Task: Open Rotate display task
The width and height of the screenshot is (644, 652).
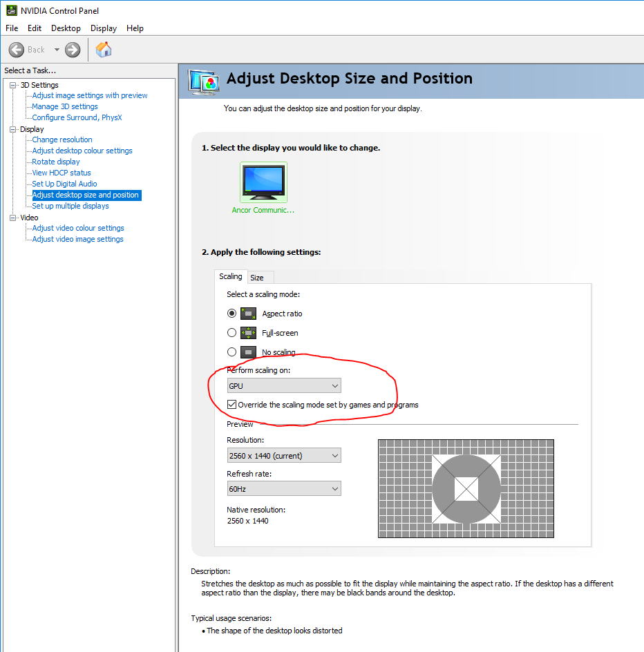Action: point(56,162)
